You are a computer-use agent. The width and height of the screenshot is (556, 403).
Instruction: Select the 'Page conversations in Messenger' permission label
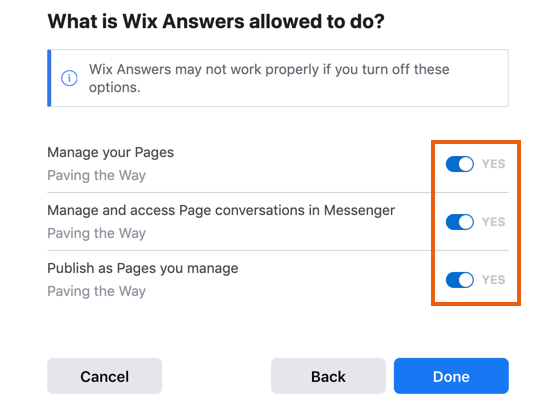tap(221, 210)
